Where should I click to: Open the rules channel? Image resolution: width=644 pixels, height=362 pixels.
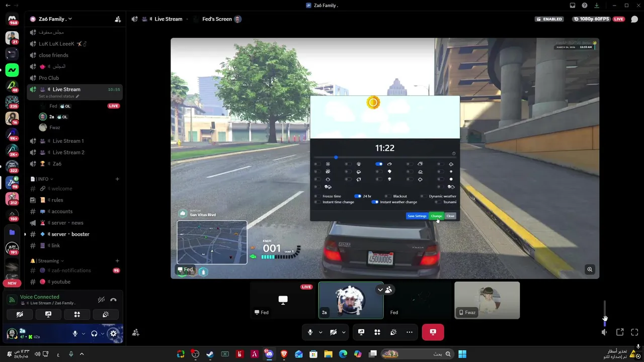74,200
